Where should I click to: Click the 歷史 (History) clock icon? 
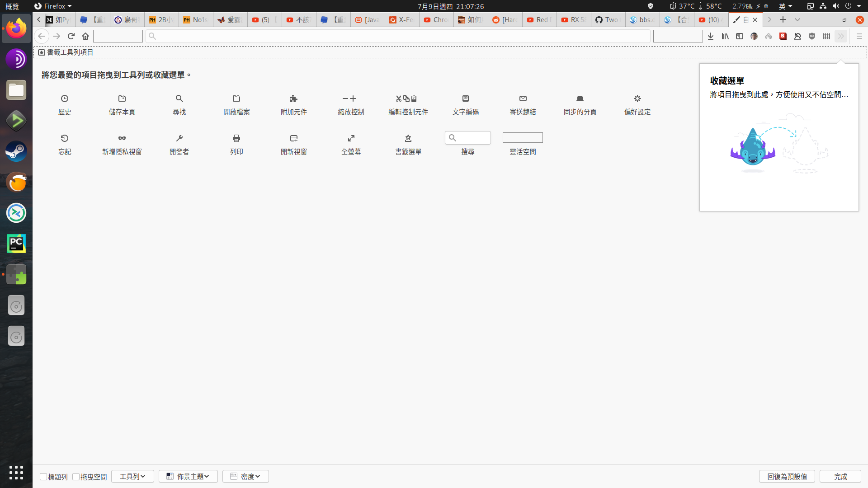65,99
